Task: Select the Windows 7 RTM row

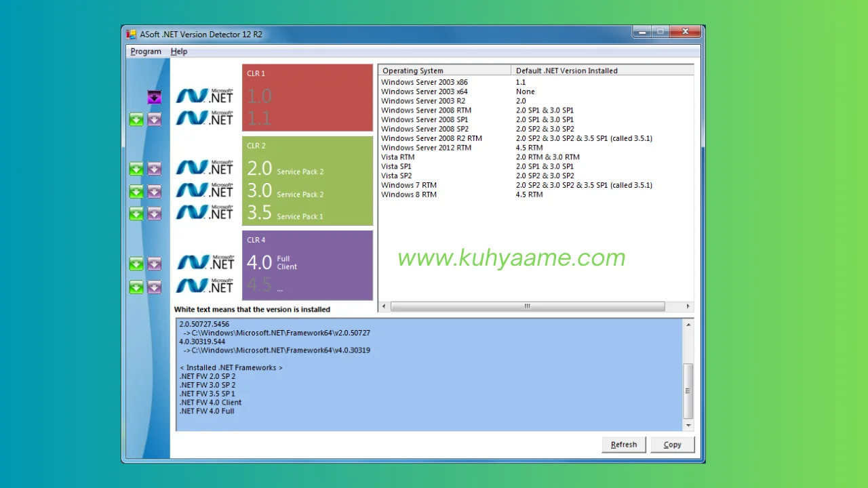Action: point(536,185)
